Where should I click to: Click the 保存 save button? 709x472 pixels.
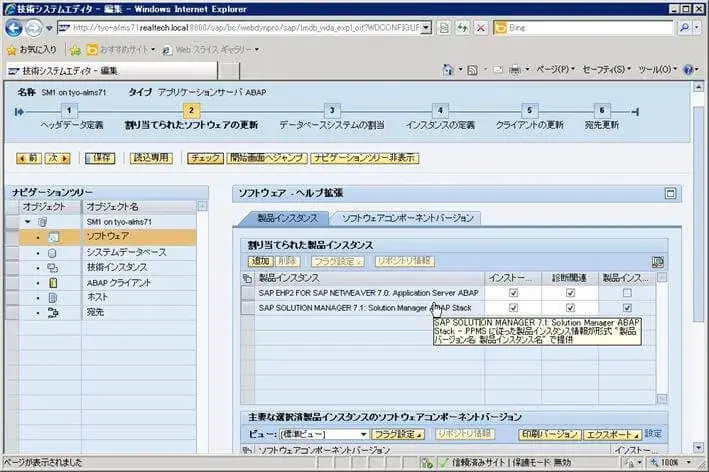(x=100, y=158)
